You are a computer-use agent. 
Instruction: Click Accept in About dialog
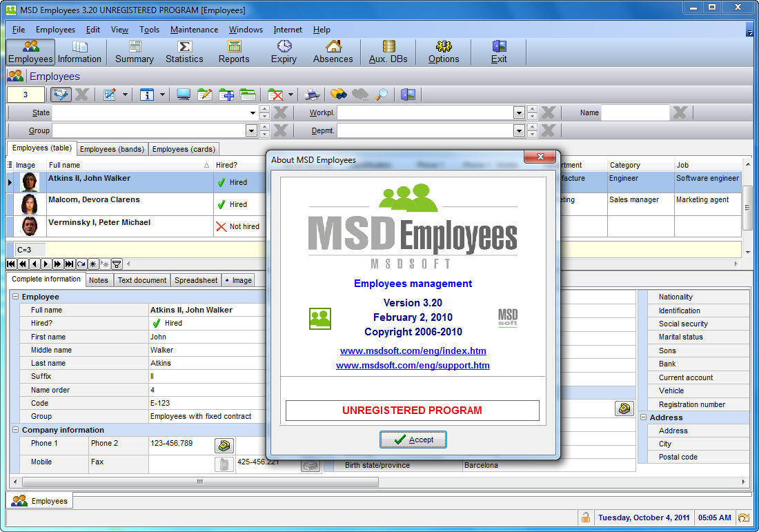413,440
